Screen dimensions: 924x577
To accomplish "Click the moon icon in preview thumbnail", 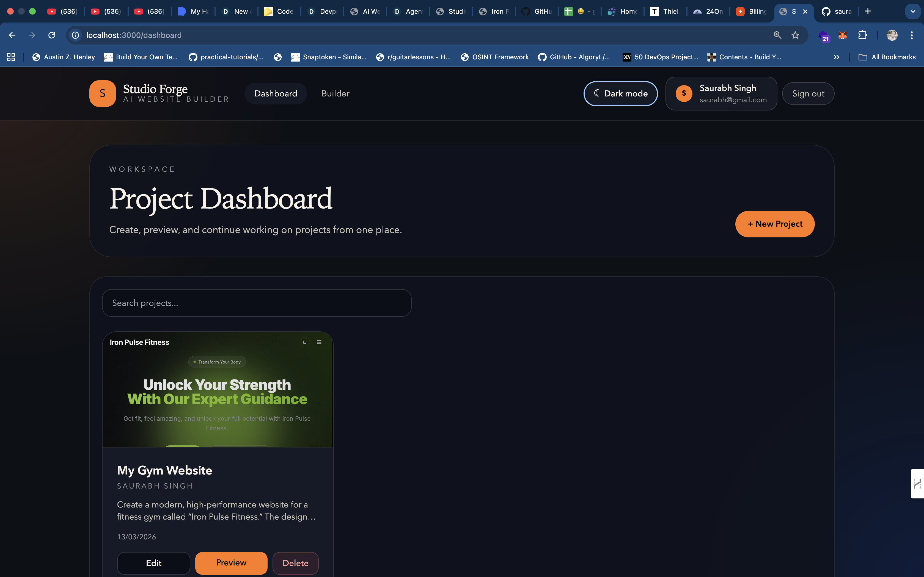I will (x=304, y=342).
